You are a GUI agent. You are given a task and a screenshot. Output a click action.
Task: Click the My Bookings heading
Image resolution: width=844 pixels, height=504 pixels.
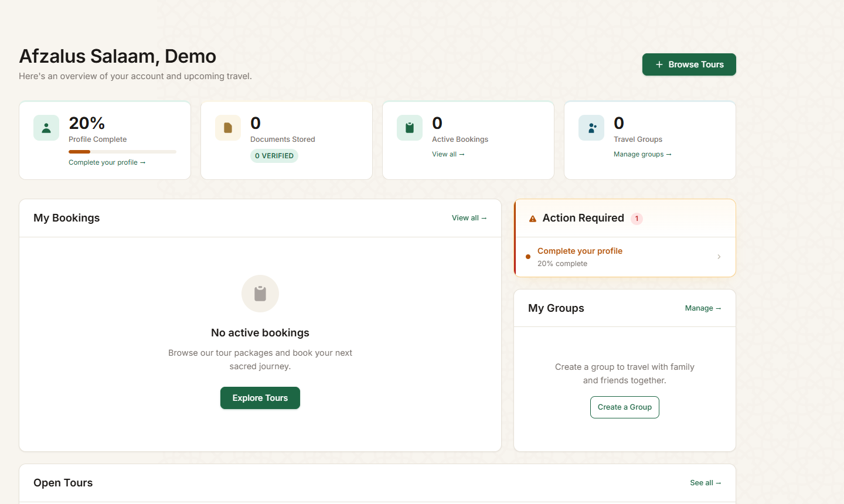pos(67,218)
